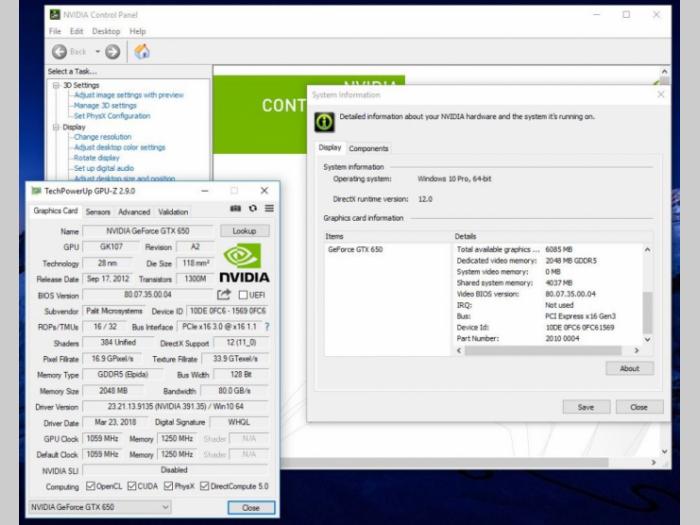Click the Control Panel main pane scroll down arrow
Viewport: 700px width, 525px height.
pos(665,452)
